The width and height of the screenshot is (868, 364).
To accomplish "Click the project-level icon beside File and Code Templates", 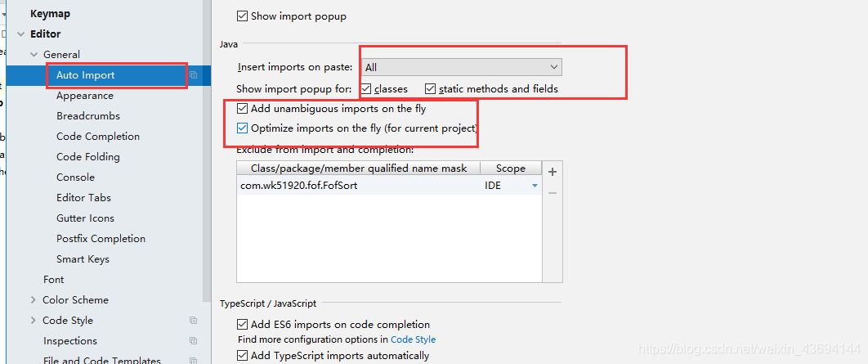I will point(193,361).
